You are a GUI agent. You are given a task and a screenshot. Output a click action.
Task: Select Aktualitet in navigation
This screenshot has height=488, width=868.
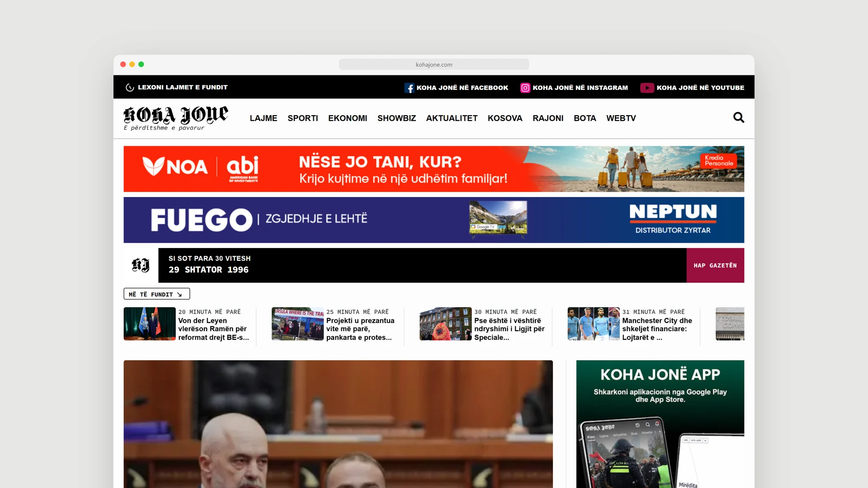click(452, 118)
